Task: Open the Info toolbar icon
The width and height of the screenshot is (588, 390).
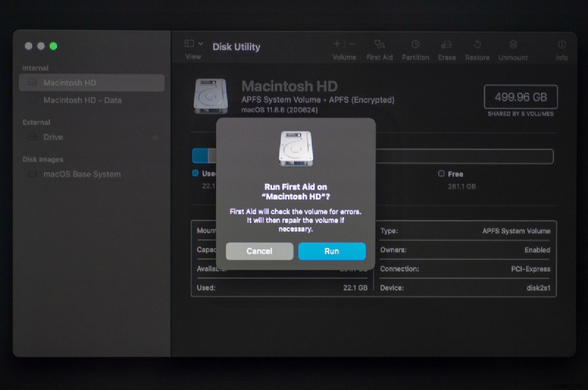Action: coord(562,45)
